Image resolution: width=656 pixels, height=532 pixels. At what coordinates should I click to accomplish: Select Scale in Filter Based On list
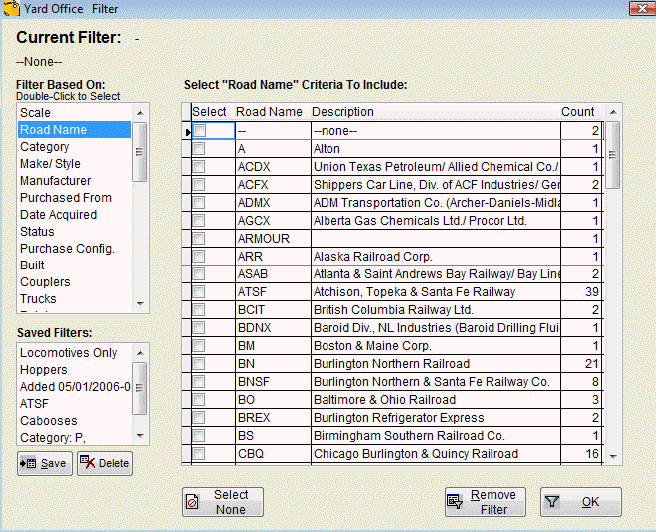click(x=74, y=113)
